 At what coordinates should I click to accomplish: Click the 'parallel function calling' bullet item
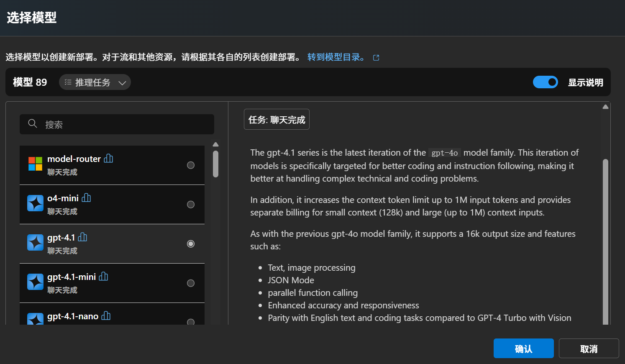pyautogui.click(x=313, y=293)
